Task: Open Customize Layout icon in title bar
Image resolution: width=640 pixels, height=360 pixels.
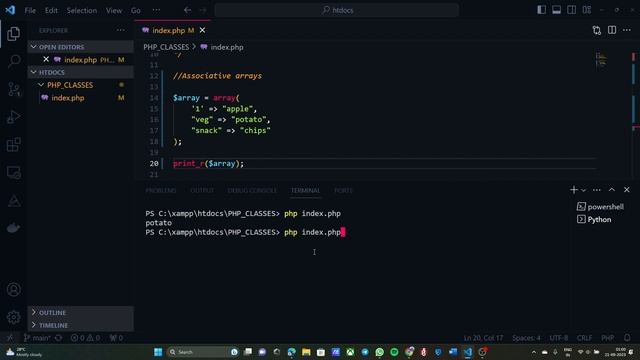Action: [587, 10]
